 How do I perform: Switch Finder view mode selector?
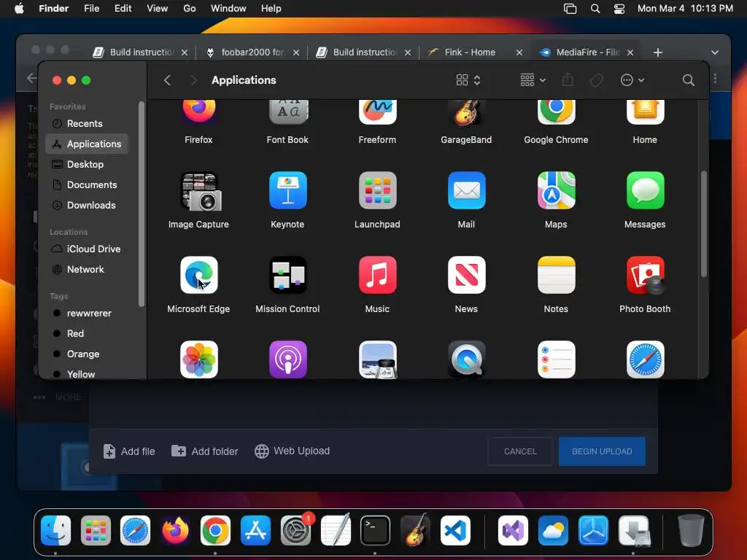(x=468, y=80)
